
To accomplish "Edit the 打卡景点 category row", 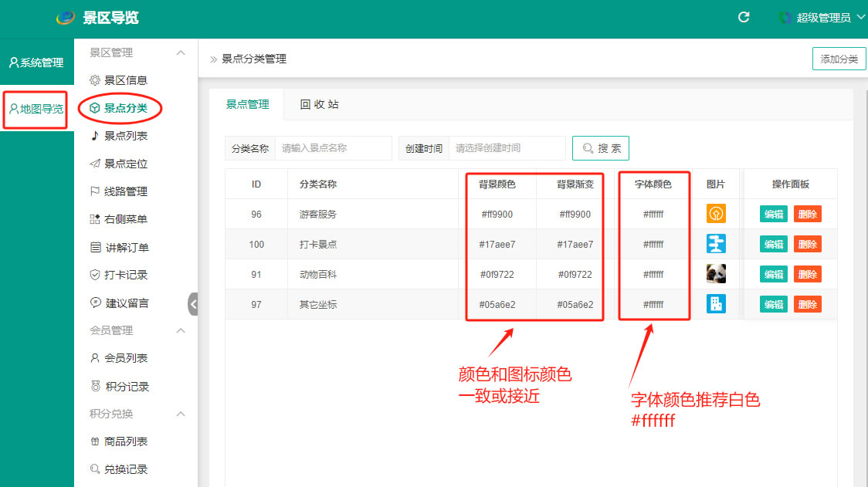I will [x=773, y=244].
